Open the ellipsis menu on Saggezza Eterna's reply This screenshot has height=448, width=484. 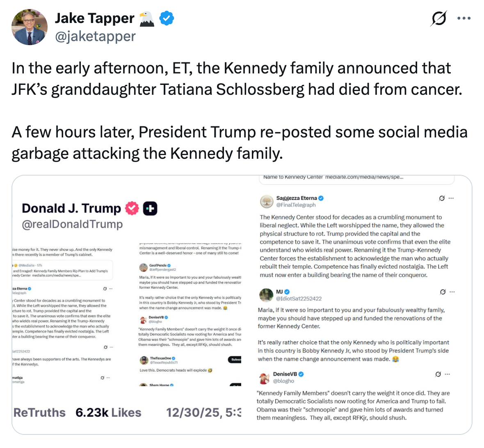[x=451, y=198]
